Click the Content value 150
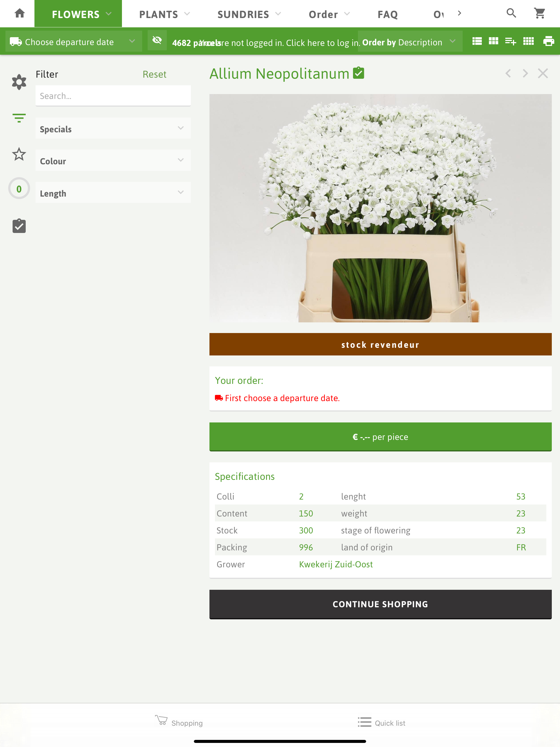Viewport: 560px width, 747px height. point(306,513)
